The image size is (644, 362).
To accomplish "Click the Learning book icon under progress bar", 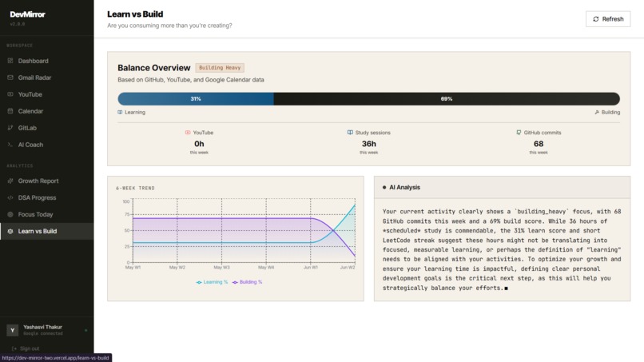I will click(120, 112).
